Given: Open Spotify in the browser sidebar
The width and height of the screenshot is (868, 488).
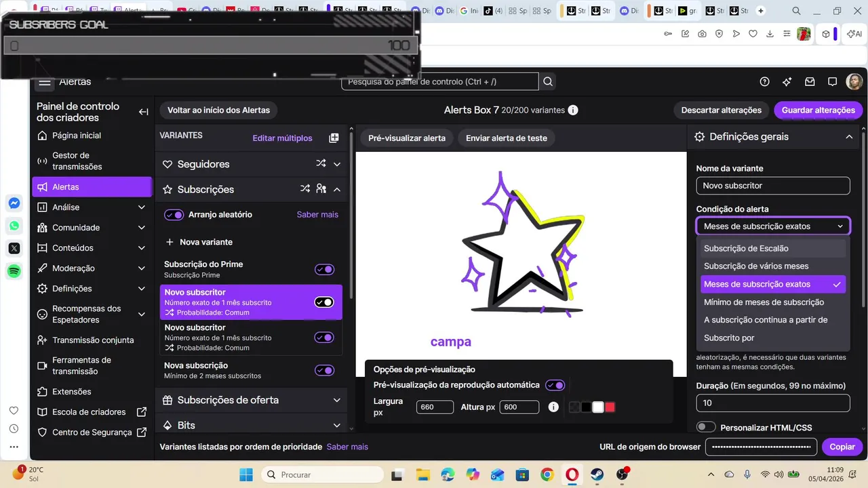Looking at the screenshot, I should tap(14, 271).
